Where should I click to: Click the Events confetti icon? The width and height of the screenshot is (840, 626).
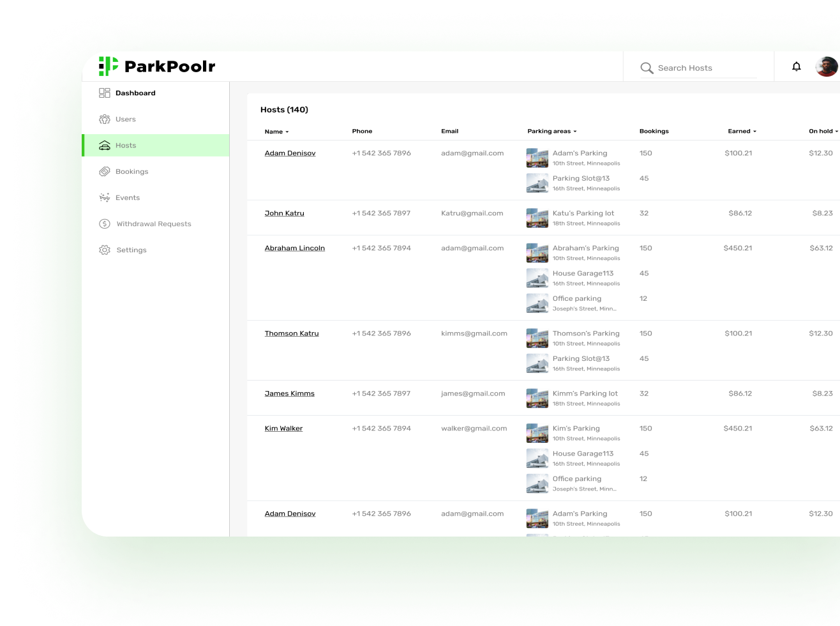tap(104, 197)
